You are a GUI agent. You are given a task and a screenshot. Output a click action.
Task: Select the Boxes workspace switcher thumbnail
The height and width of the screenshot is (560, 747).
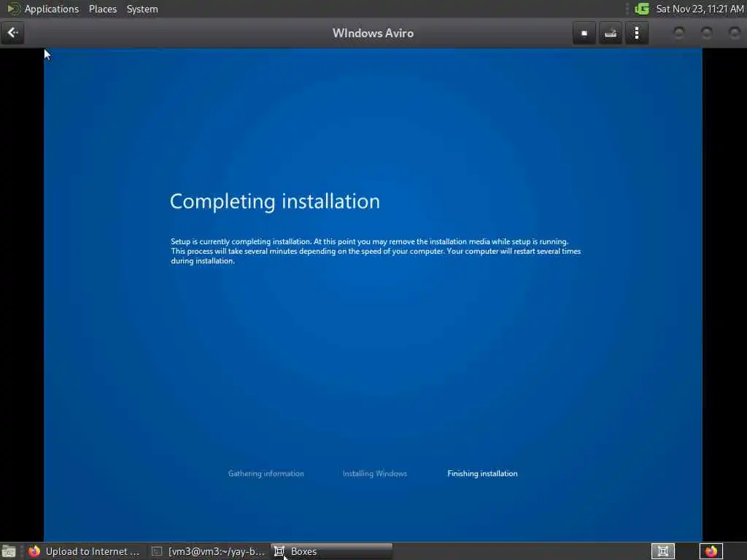point(662,551)
